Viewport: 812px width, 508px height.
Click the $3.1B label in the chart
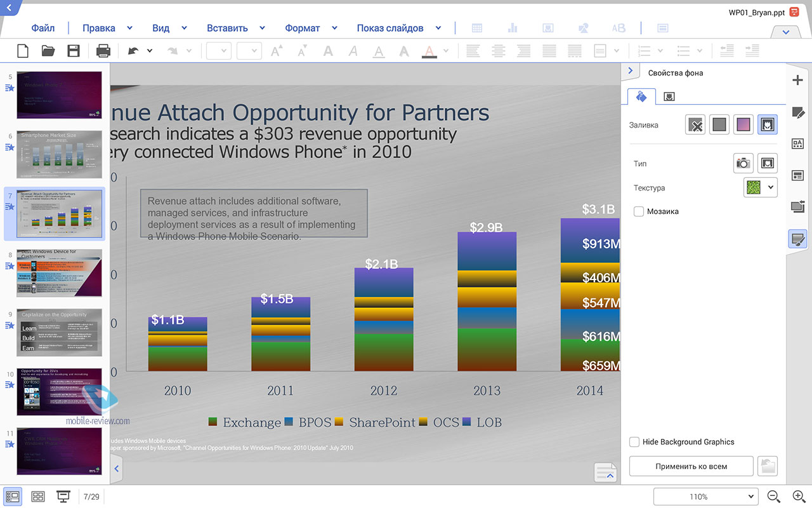coord(598,209)
